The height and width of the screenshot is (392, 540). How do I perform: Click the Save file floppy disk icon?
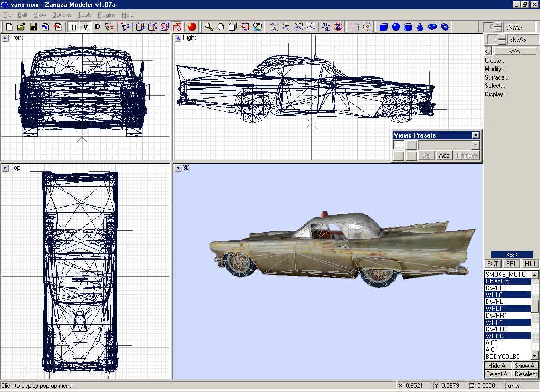33,26
